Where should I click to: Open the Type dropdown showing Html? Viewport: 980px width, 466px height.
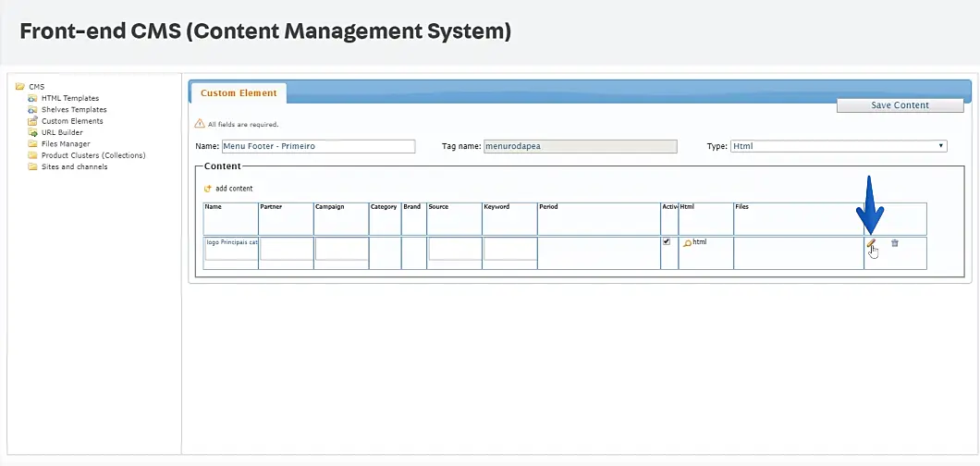pyautogui.click(x=838, y=146)
